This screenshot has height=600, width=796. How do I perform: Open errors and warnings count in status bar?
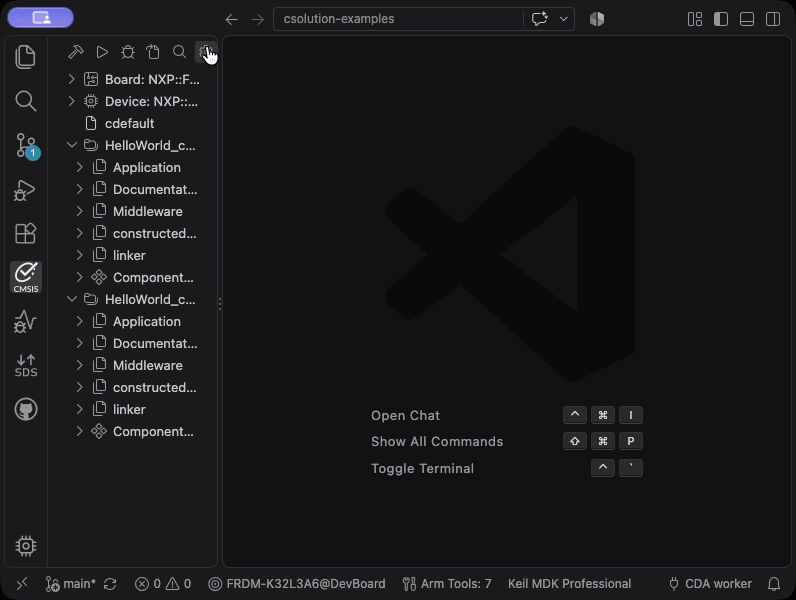[163, 584]
